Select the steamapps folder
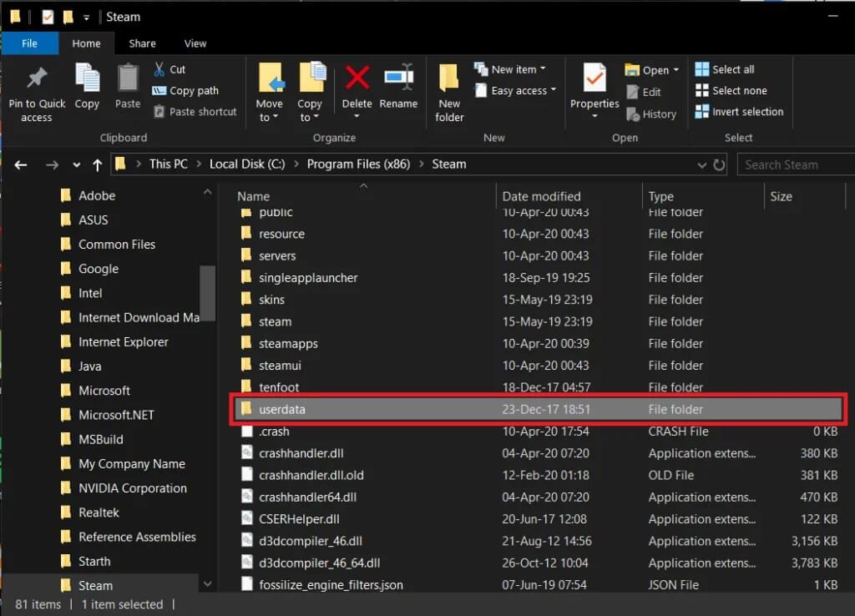Viewport: 855px width, 616px height. (x=539, y=343)
